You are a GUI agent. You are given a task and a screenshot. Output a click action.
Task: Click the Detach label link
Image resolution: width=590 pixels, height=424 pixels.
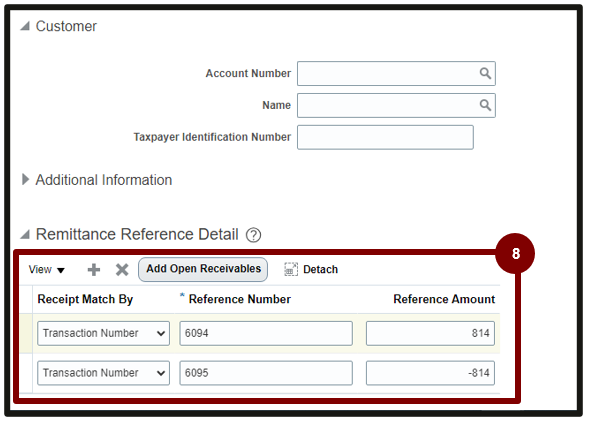pyautogui.click(x=321, y=269)
